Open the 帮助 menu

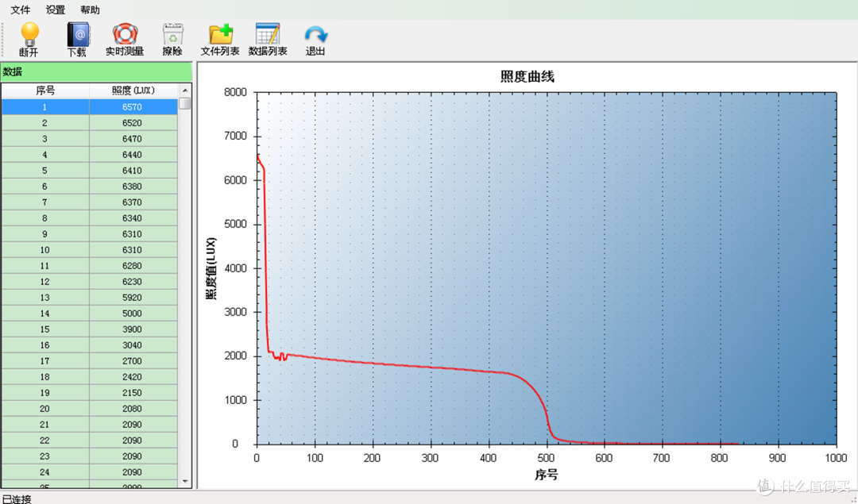(90, 10)
